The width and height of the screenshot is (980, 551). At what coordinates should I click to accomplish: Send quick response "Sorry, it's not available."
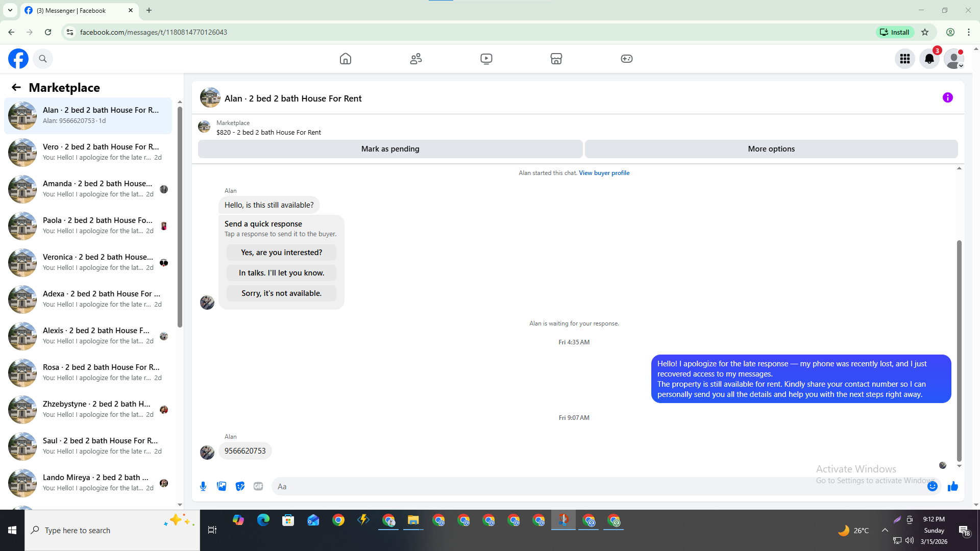click(281, 293)
